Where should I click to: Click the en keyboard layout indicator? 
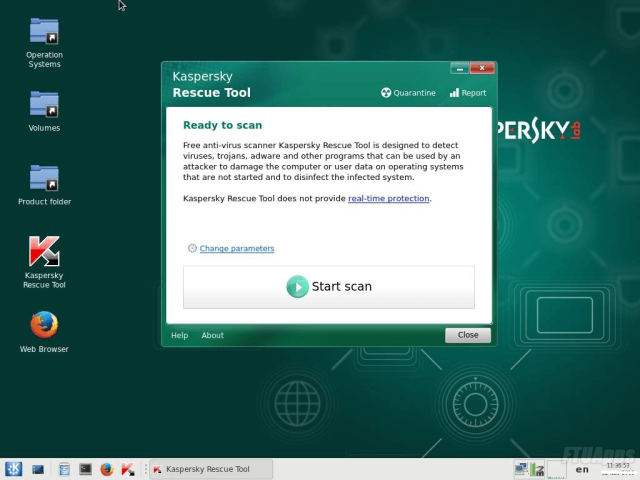[582, 469]
